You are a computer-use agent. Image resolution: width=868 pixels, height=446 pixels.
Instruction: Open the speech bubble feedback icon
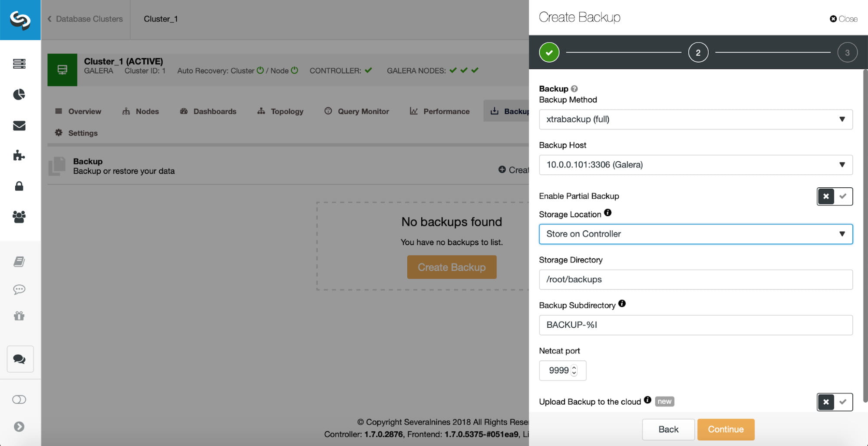19,289
